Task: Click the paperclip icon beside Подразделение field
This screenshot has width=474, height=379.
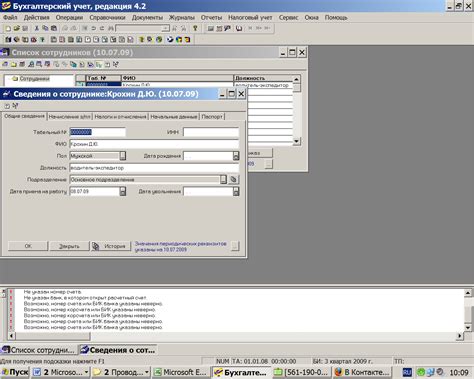Action: [x=234, y=180]
